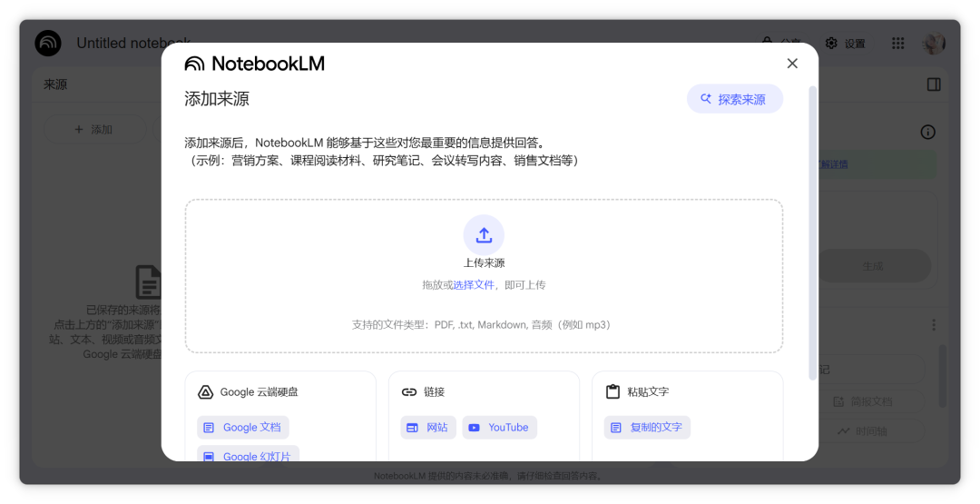Click the NotebookLM logo in dialog
This screenshot has width=980, height=504.
click(x=254, y=64)
